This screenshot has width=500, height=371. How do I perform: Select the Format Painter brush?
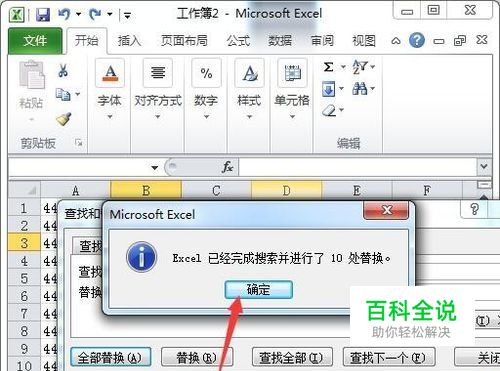tap(64, 119)
